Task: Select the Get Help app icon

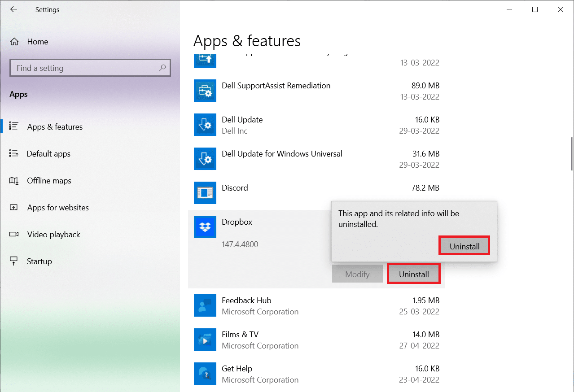Action: 205,374
